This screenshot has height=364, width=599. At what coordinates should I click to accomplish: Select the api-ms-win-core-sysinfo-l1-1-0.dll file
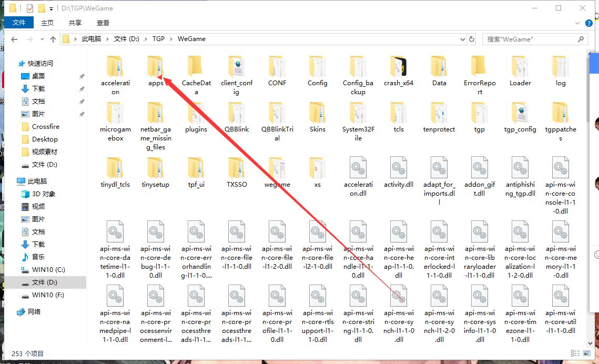[x=480, y=314]
